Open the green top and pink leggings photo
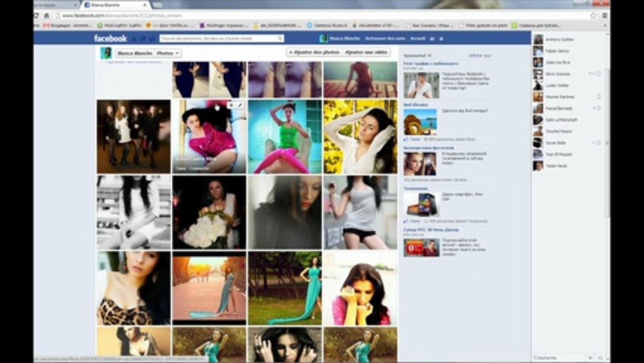The width and height of the screenshot is (644, 363). 284,137
